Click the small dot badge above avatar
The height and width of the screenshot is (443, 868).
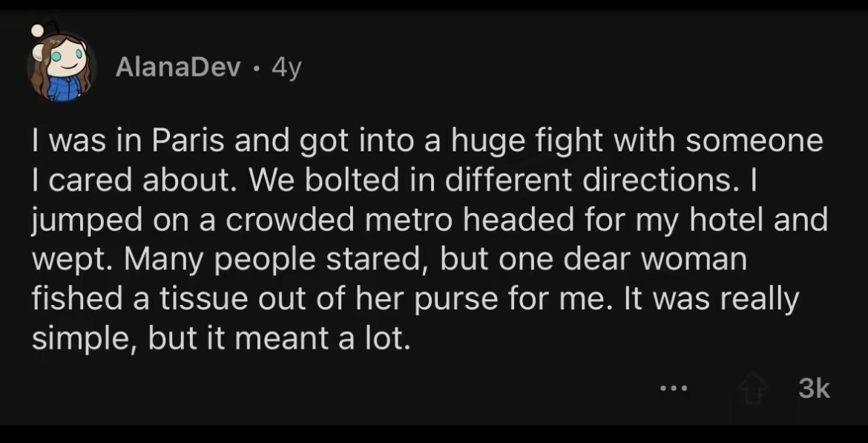[x=37, y=30]
